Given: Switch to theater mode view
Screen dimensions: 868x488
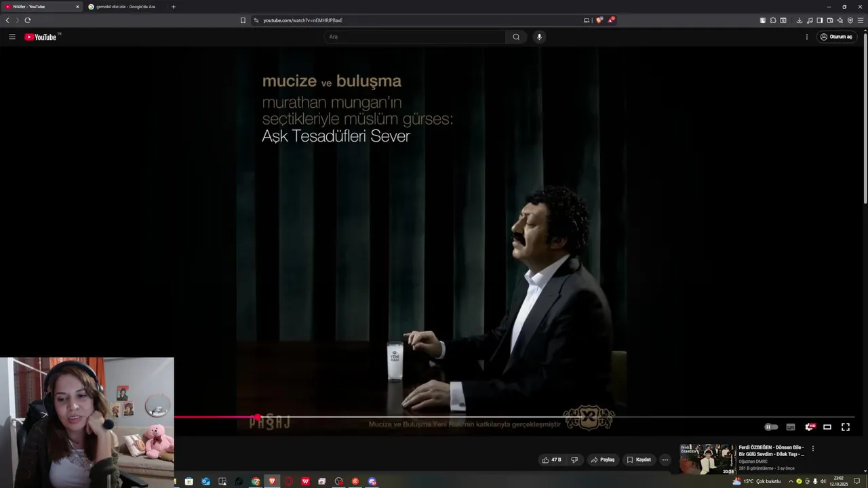Looking at the screenshot, I should point(827,427).
